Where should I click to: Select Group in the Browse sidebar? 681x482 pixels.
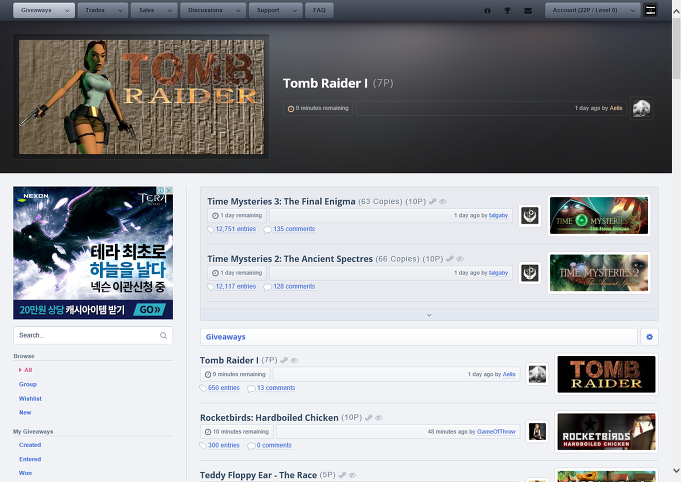(28, 384)
